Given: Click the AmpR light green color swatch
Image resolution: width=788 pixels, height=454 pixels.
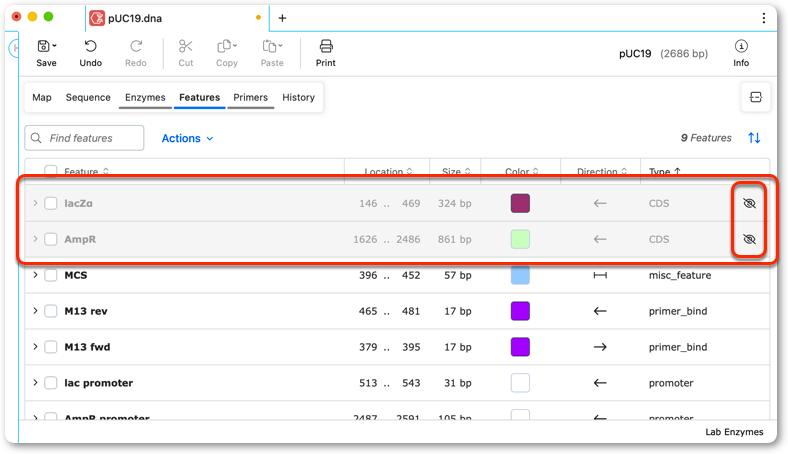Looking at the screenshot, I should (520, 239).
